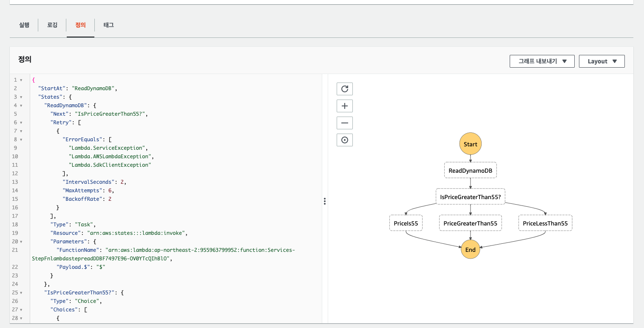Viewport: 644px width, 328px height.
Task: Click the "BackoffRate" key
Action: (x=82, y=199)
